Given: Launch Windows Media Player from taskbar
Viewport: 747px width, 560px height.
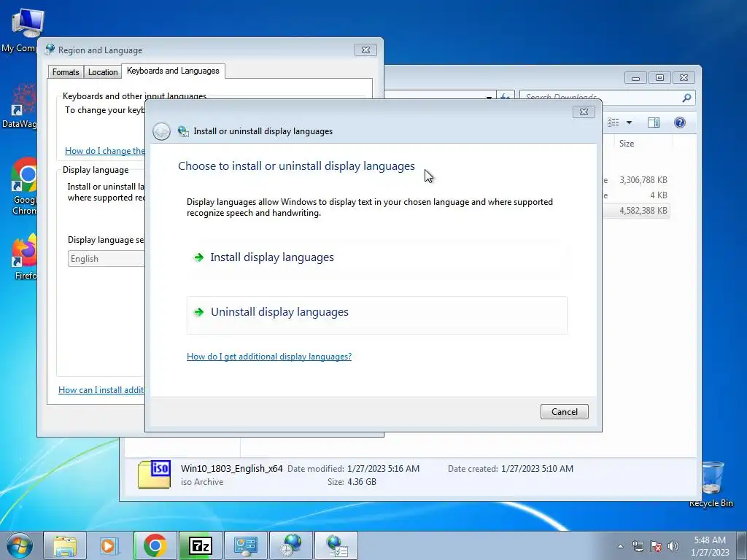Looking at the screenshot, I should coord(109,545).
